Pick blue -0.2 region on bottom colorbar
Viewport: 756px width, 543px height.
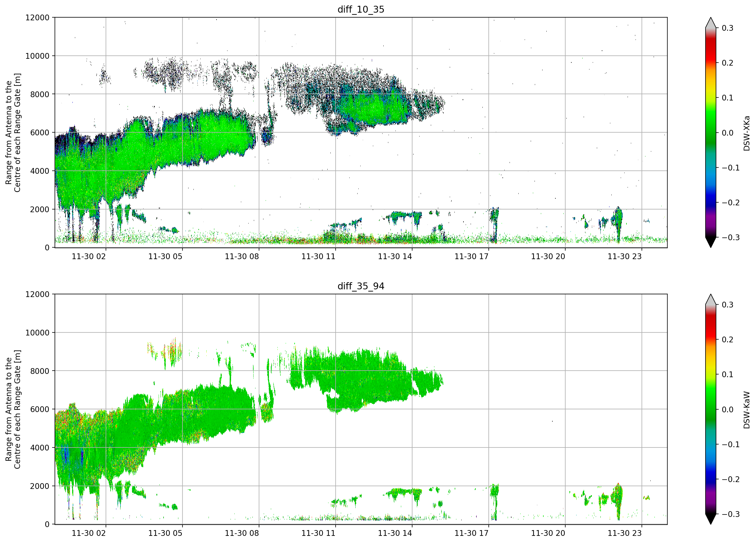711,479
